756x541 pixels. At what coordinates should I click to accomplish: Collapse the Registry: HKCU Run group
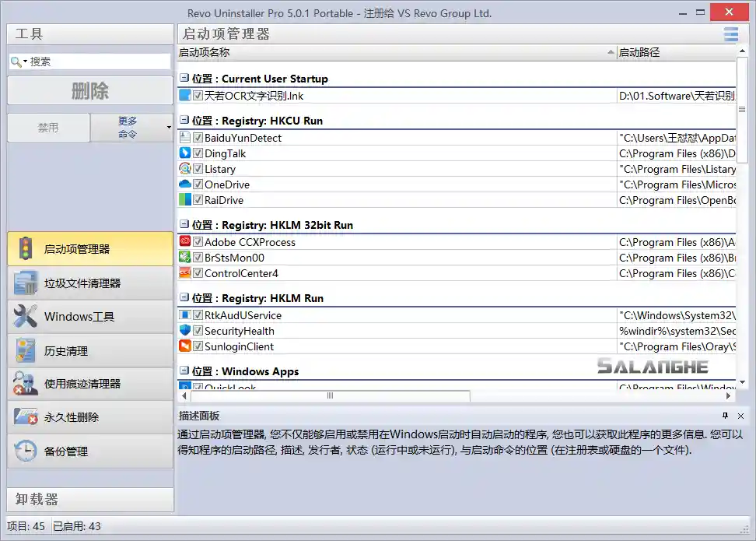click(x=184, y=121)
